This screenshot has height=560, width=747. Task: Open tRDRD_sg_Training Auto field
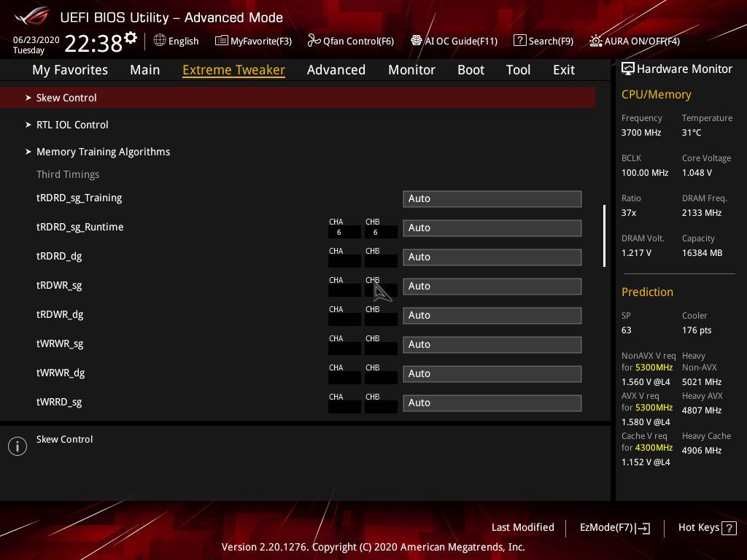pyautogui.click(x=492, y=199)
